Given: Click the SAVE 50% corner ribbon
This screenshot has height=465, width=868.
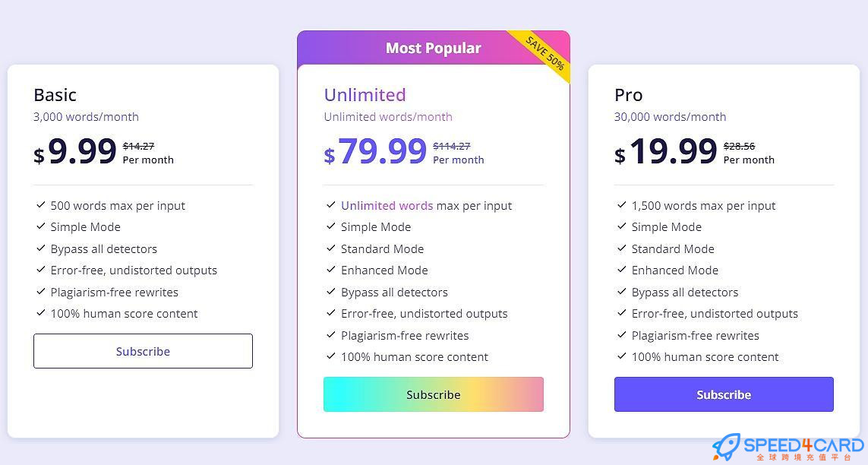Looking at the screenshot, I should pyautogui.click(x=546, y=53).
